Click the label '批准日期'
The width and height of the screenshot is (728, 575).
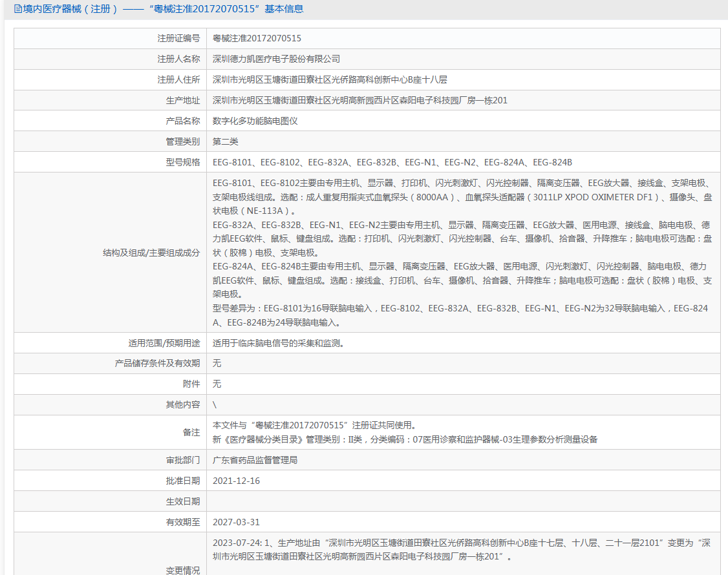(183, 481)
